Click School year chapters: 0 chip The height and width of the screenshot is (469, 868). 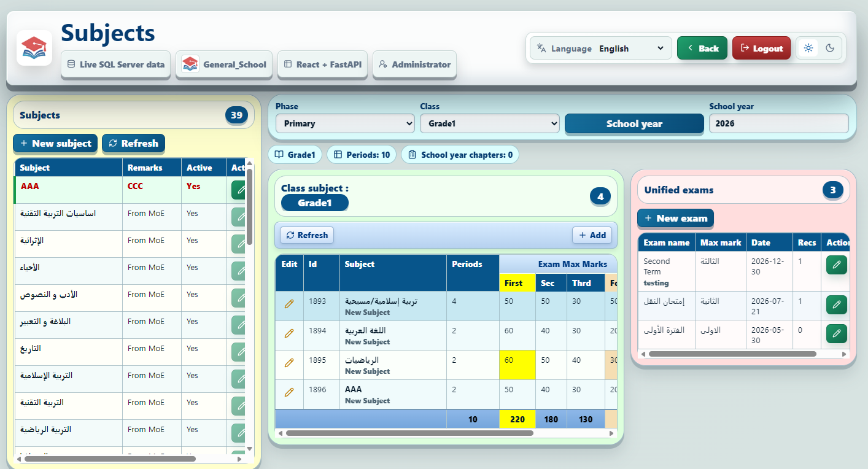pyautogui.click(x=460, y=155)
